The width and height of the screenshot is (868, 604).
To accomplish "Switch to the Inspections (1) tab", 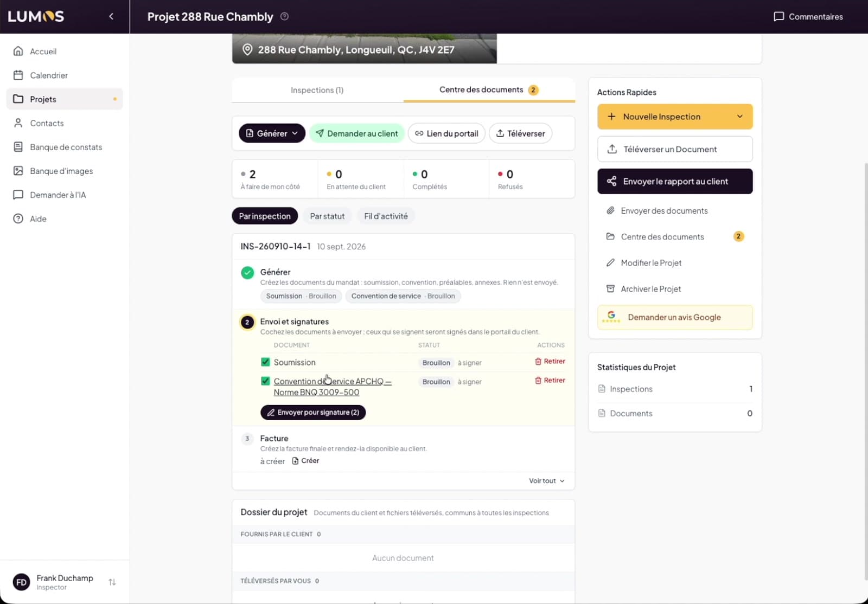I will coord(317,90).
